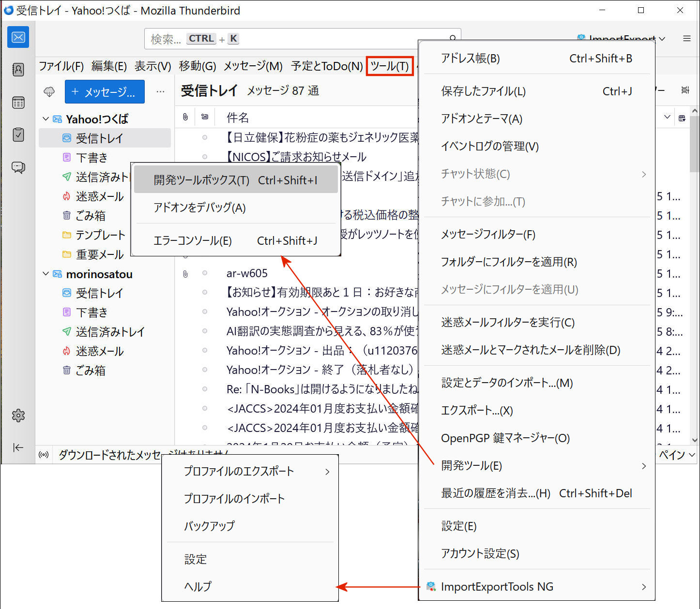This screenshot has width=700, height=609.
Task: Select アドレス帳(B) from the tools menu
Action: coord(536,59)
